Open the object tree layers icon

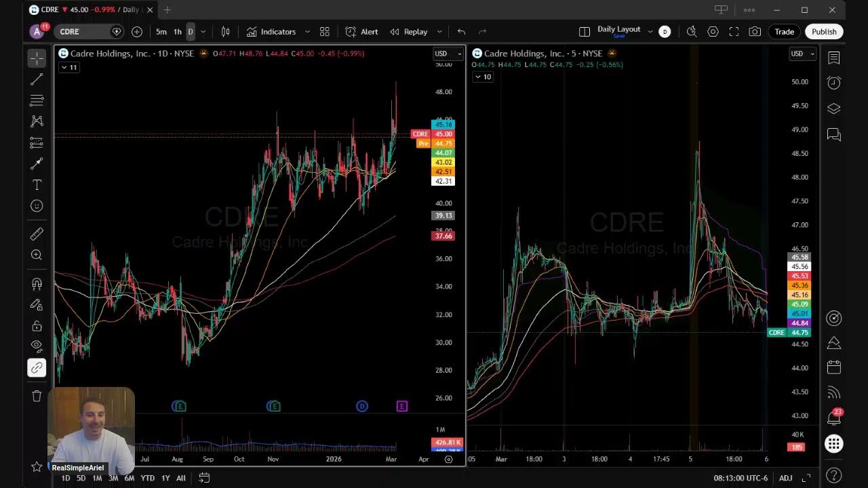pos(834,108)
